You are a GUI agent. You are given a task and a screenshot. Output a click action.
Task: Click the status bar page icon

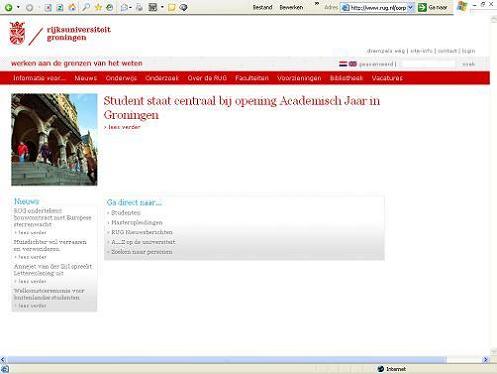tap(5, 369)
